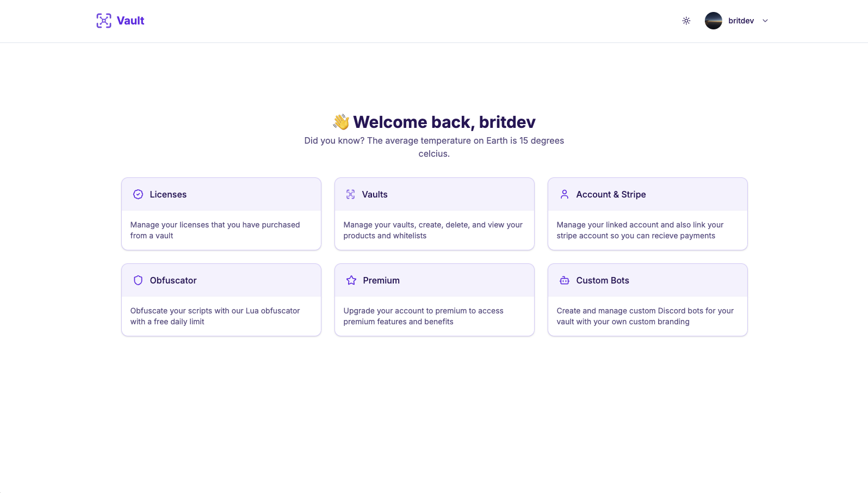Open the Licenses card title
This screenshot has width=868, height=493.
click(x=168, y=194)
